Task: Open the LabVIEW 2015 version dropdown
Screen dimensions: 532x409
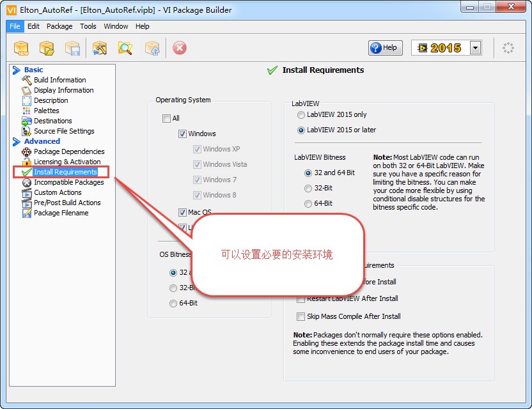Action: [475, 48]
